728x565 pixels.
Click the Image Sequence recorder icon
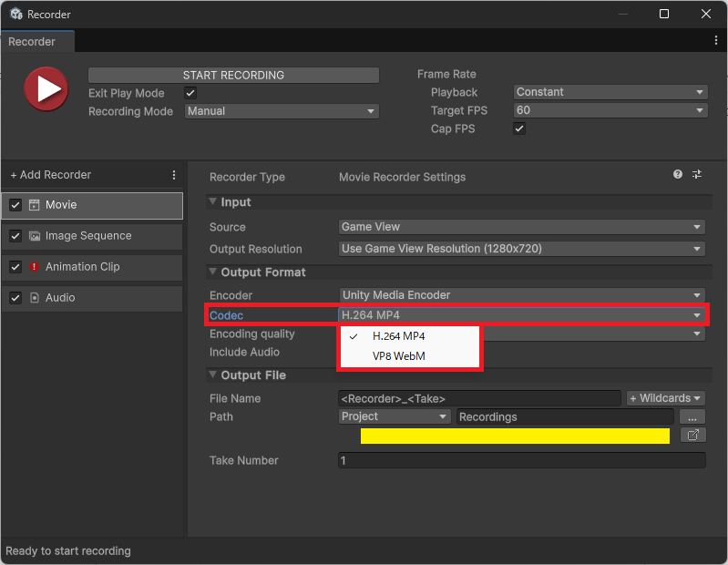point(35,236)
